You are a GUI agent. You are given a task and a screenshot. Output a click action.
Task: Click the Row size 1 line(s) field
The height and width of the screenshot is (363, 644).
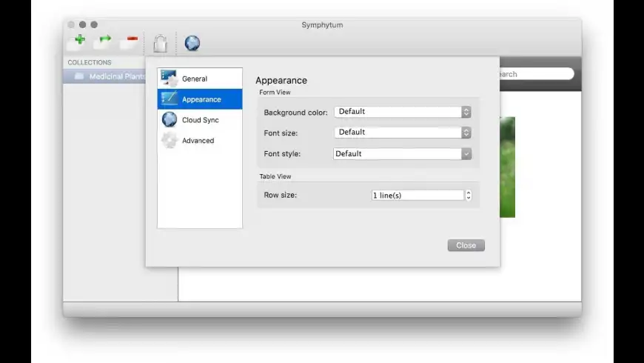coord(417,196)
